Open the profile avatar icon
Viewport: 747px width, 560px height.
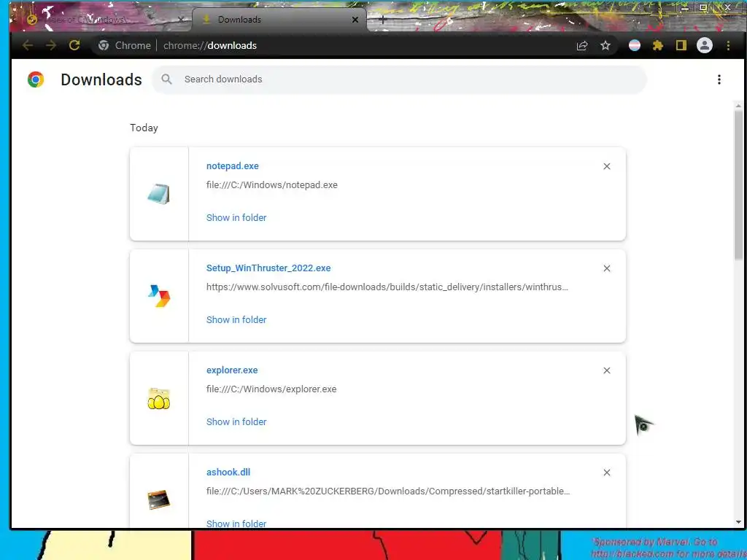[705, 46]
